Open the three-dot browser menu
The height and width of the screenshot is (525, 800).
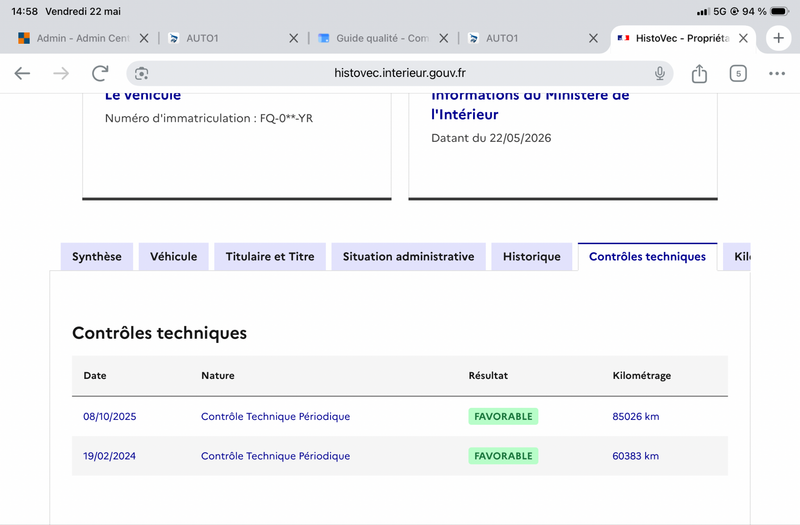pos(777,73)
